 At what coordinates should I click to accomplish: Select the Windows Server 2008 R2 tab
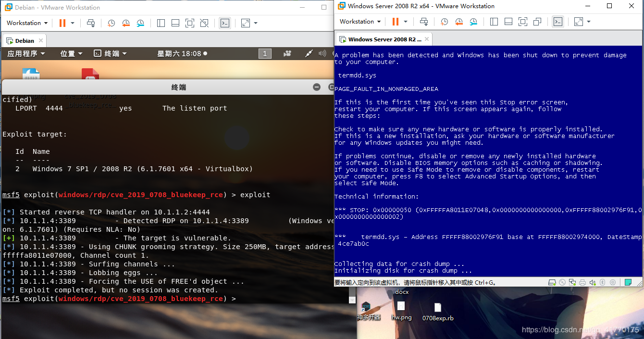pos(384,39)
